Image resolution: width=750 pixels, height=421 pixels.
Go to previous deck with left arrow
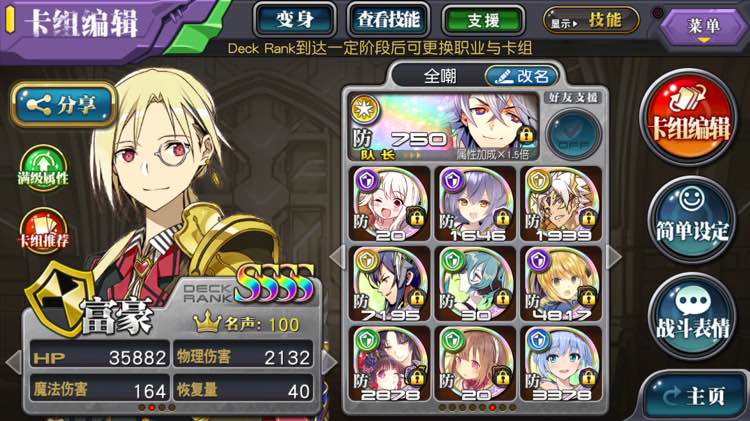click(x=337, y=256)
